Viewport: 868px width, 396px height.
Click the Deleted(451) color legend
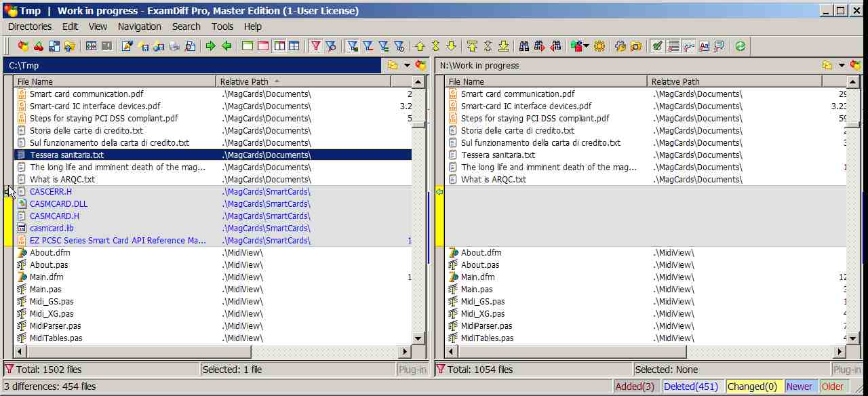click(x=690, y=387)
